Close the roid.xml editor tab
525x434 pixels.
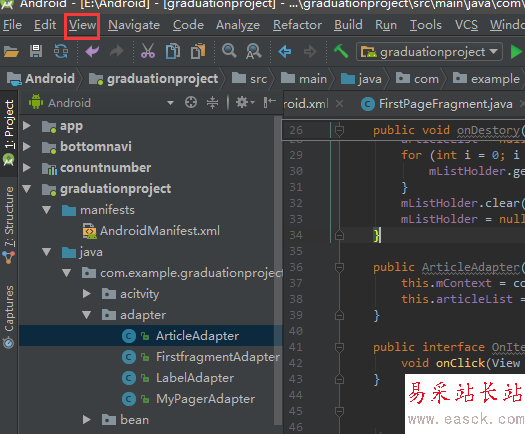tap(339, 104)
